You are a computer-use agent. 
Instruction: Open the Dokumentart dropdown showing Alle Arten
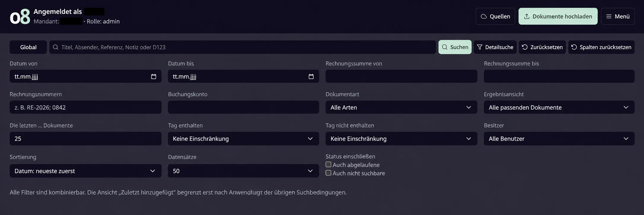tap(401, 107)
